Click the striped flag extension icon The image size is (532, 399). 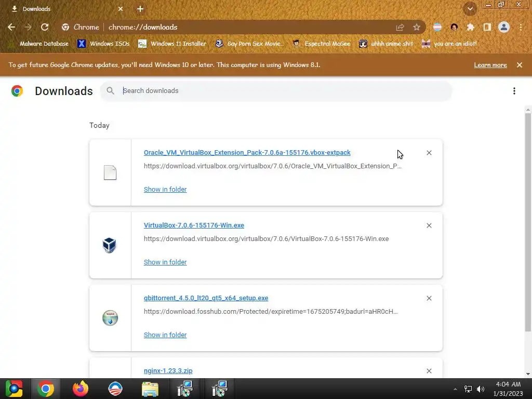[x=437, y=27]
